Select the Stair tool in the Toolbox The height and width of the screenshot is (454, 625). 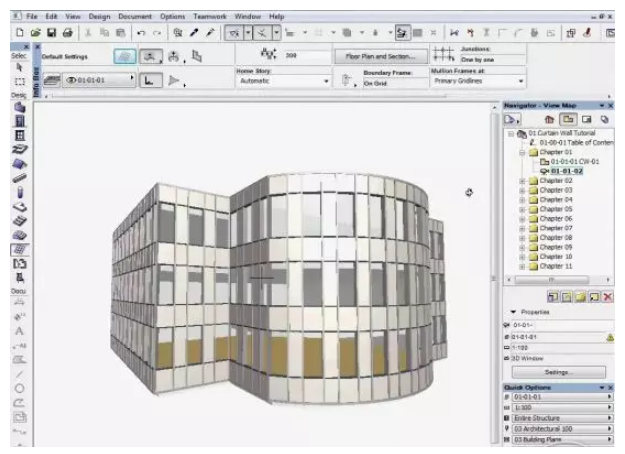[x=20, y=149]
